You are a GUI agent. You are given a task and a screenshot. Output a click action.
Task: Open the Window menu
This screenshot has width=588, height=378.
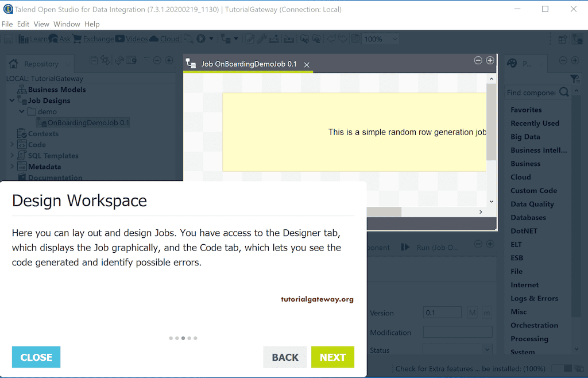(x=67, y=24)
